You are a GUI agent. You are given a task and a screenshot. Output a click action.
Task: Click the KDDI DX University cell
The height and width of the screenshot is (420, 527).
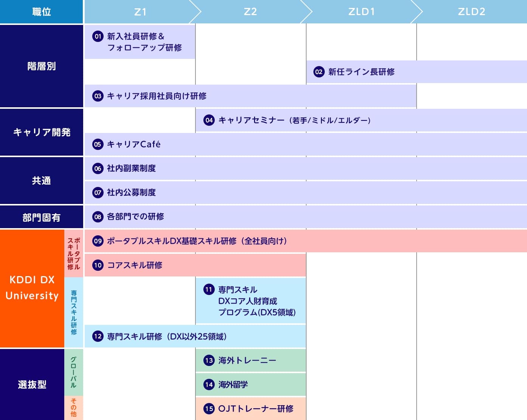pyautogui.click(x=32, y=288)
